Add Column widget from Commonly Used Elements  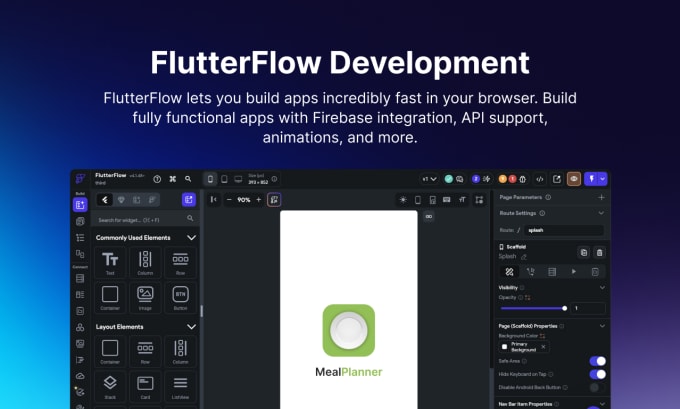tap(145, 262)
